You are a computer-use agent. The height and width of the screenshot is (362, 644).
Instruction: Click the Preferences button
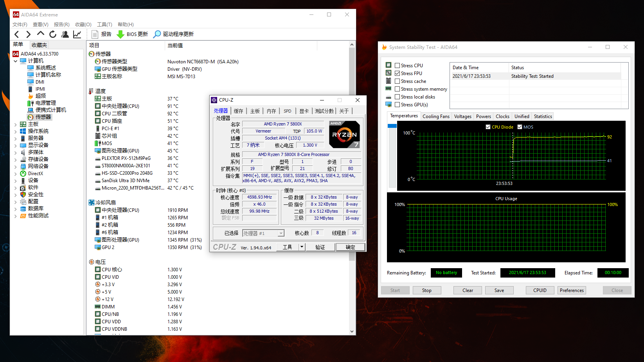(x=571, y=290)
